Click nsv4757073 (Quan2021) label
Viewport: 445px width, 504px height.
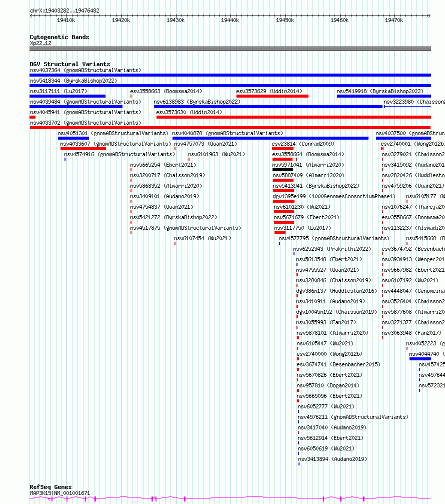click(205, 144)
